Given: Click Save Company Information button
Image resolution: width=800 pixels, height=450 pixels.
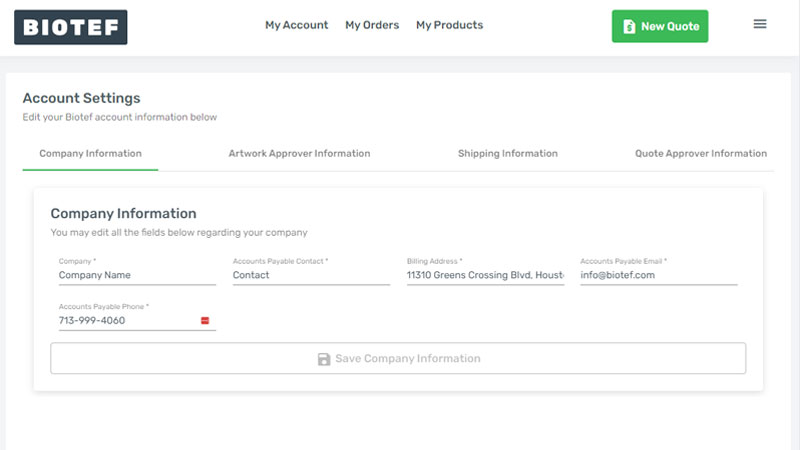Looking at the screenshot, I should (x=398, y=358).
